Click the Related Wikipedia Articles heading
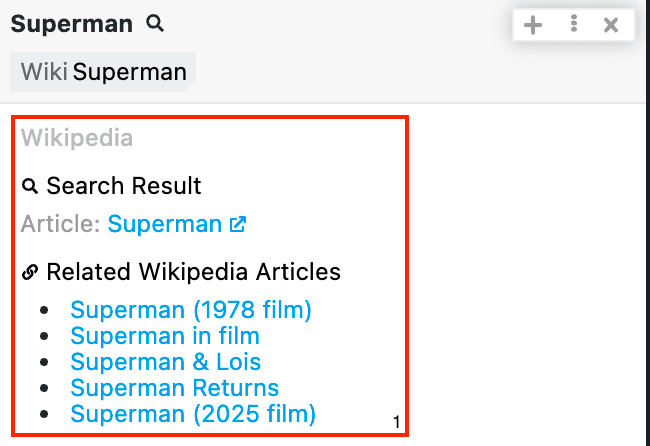The width and height of the screenshot is (650, 446). click(194, 272)
